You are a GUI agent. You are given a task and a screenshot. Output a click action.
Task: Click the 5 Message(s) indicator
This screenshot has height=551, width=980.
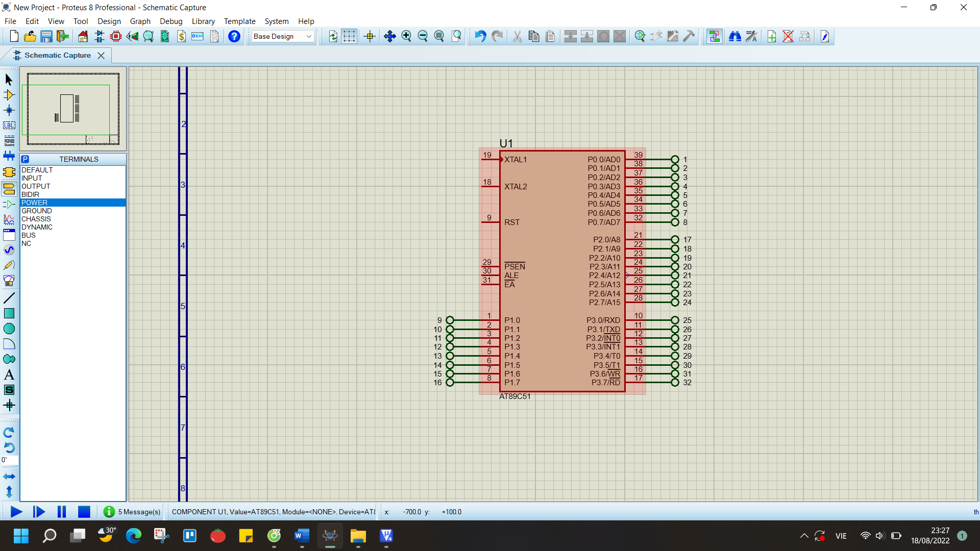[x=132, y=512]
